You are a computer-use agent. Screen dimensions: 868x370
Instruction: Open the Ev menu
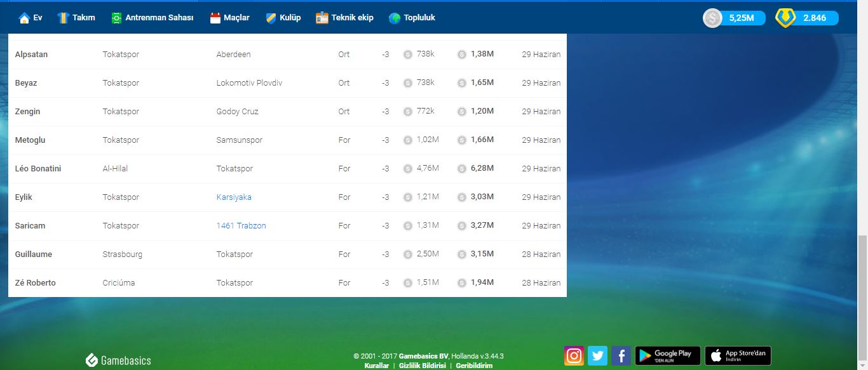pos(37,18)
